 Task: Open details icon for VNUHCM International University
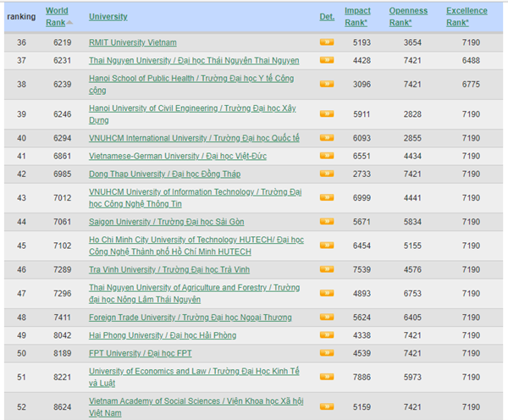[x=327, y=138]
